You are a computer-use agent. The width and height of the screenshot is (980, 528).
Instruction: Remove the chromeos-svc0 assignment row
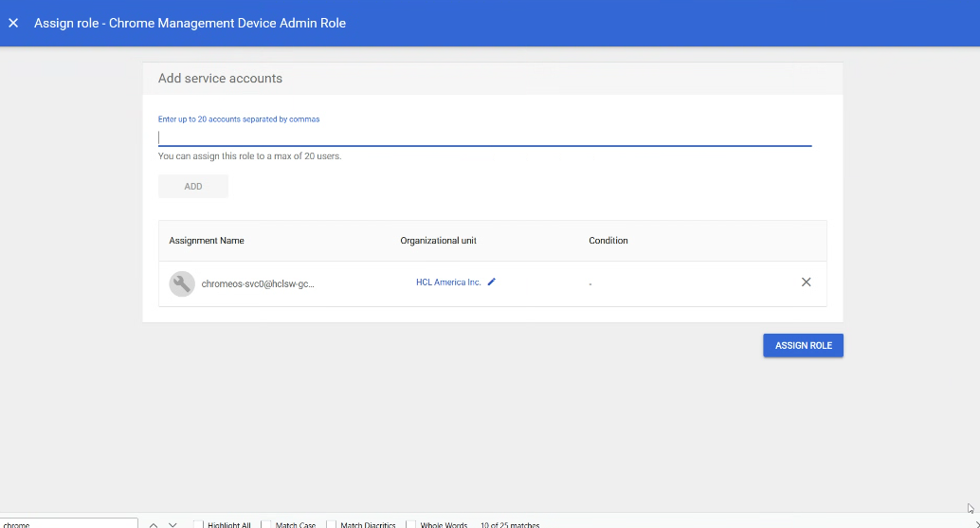click(806, 282)
